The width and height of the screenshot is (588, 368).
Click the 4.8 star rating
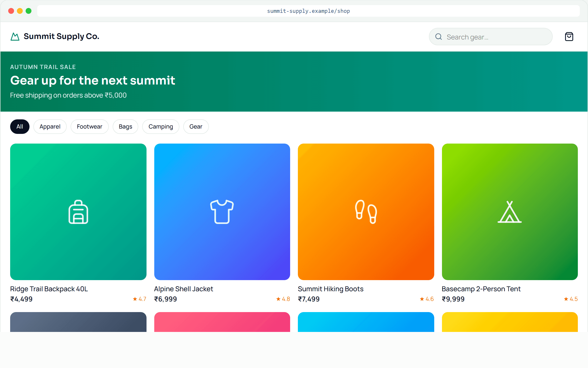coord(283,299)
